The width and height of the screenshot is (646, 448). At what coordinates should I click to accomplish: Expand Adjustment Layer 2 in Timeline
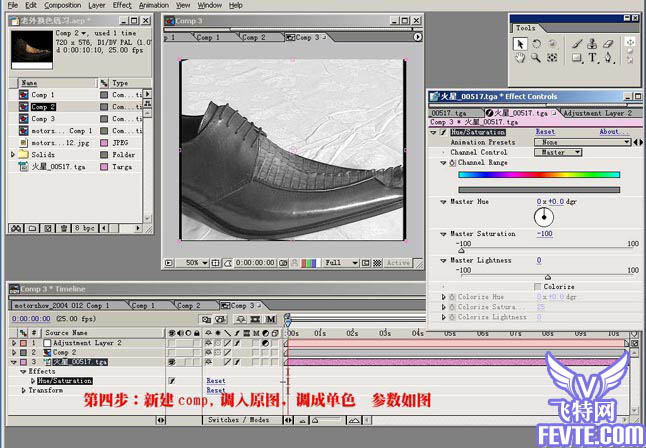[x=14, y=343]
